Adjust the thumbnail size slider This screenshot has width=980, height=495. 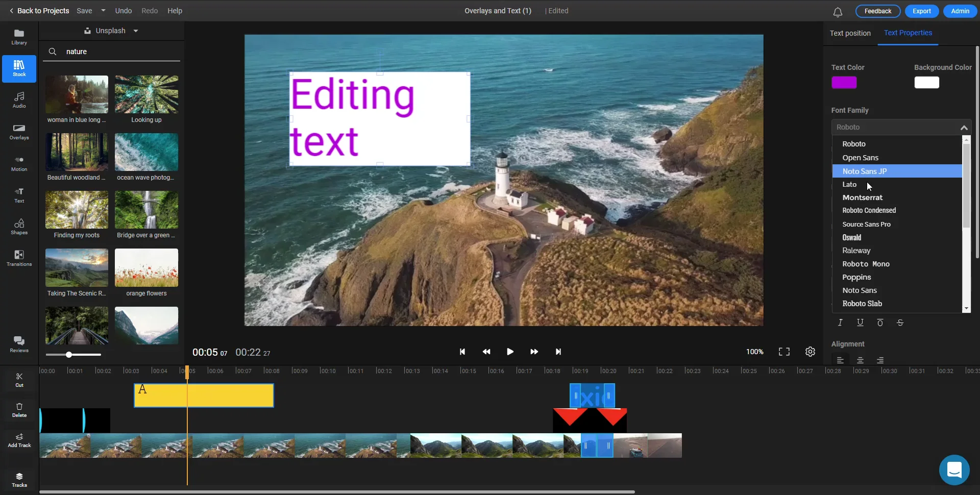tap(69, 355)
